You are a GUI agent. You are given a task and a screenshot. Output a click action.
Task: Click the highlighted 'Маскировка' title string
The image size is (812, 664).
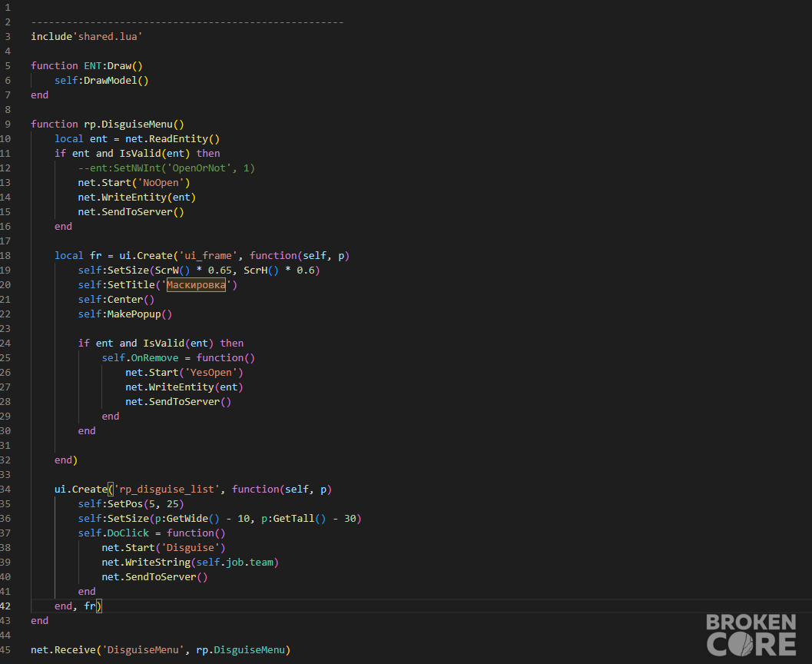pyautogui.click(x=196, y=285)
